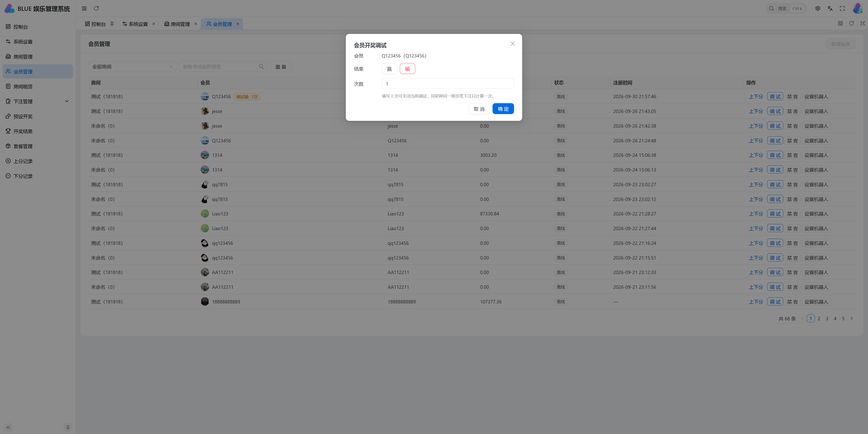Toggle the sidebar menu collapse icon
This screenshot has width=868, height=434.
pyautogui.click(x=84, y=8)
